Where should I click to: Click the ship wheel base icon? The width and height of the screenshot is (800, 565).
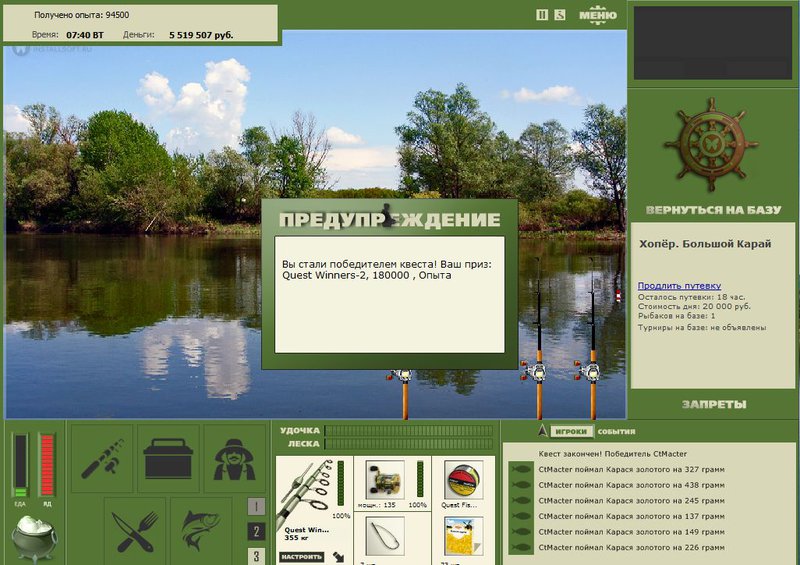[711, 144]
